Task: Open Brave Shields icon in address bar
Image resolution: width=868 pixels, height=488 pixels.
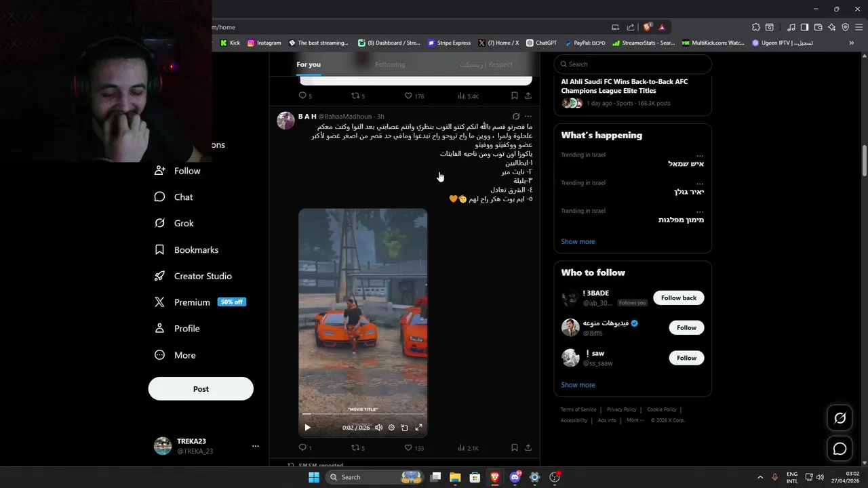Action: click(x=648, y=27)
